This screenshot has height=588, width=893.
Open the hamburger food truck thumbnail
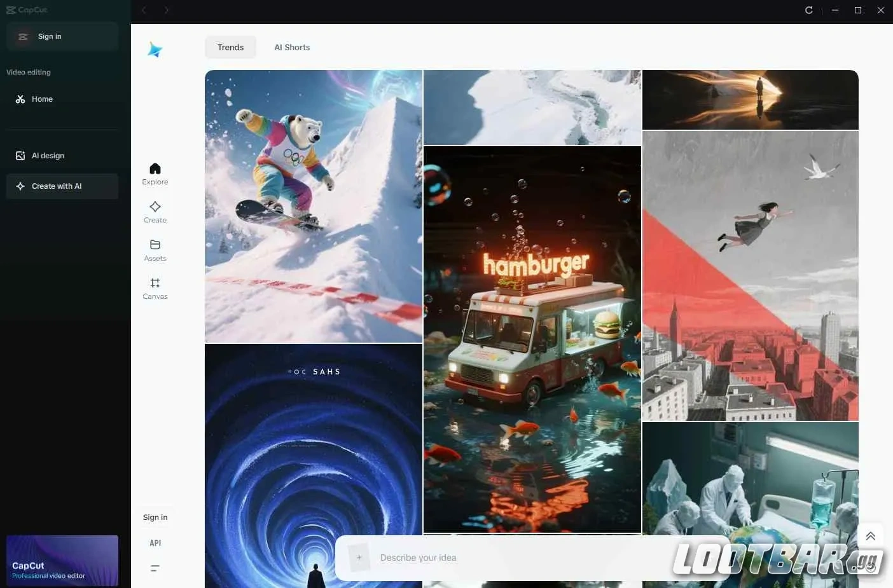coord(532,339)
